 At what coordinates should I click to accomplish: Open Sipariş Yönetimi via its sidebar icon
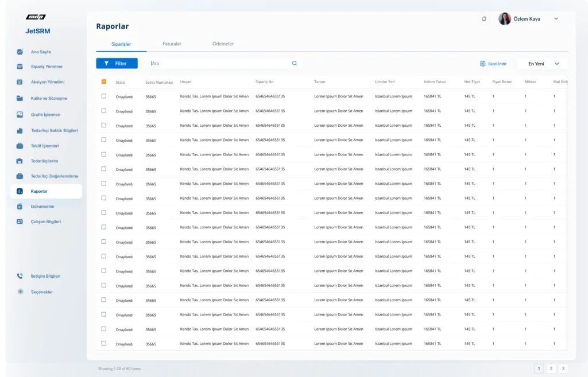[20, 67]
